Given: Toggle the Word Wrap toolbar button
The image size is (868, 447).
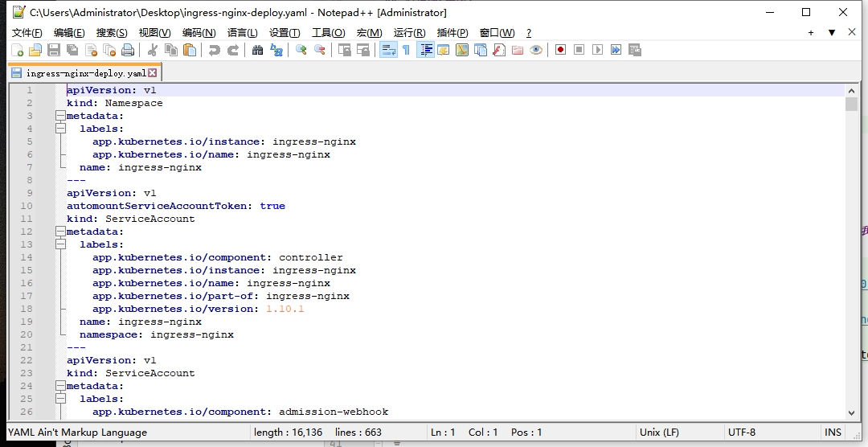Looking at the screenshot, I should [387, 50].
